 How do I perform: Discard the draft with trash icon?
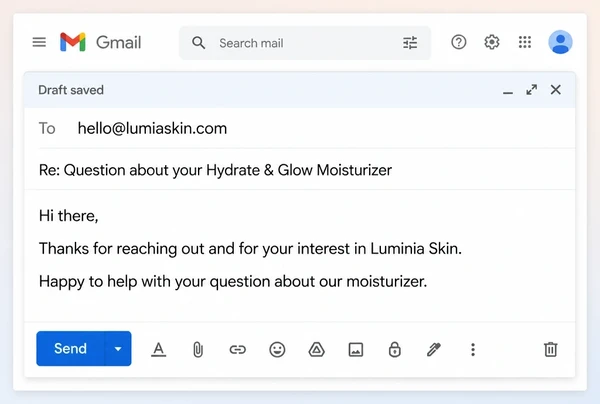pos(551,350)
